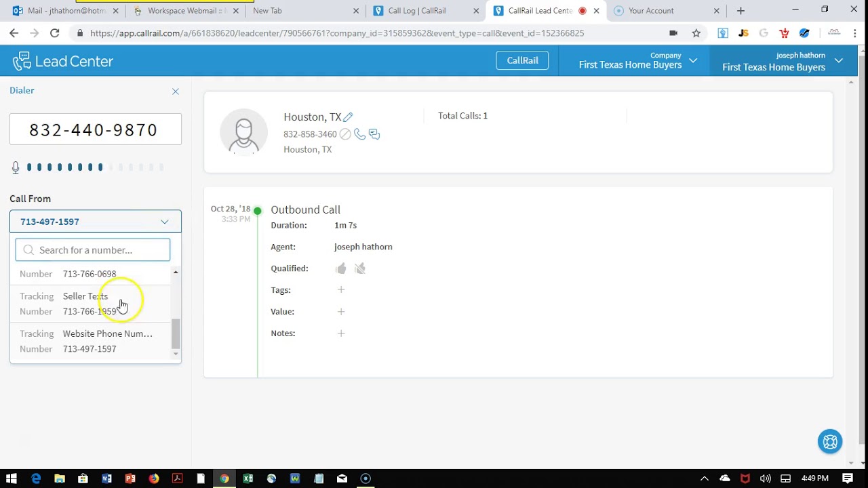This screenshot has width=868, height=488.
Task: Open the blue checkmark graph extension
Action: pyautogui.click(x=804, y=33)
